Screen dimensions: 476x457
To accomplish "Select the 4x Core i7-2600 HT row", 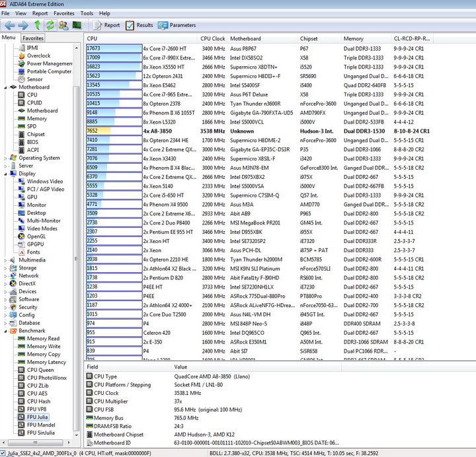I will pos(258,48).
